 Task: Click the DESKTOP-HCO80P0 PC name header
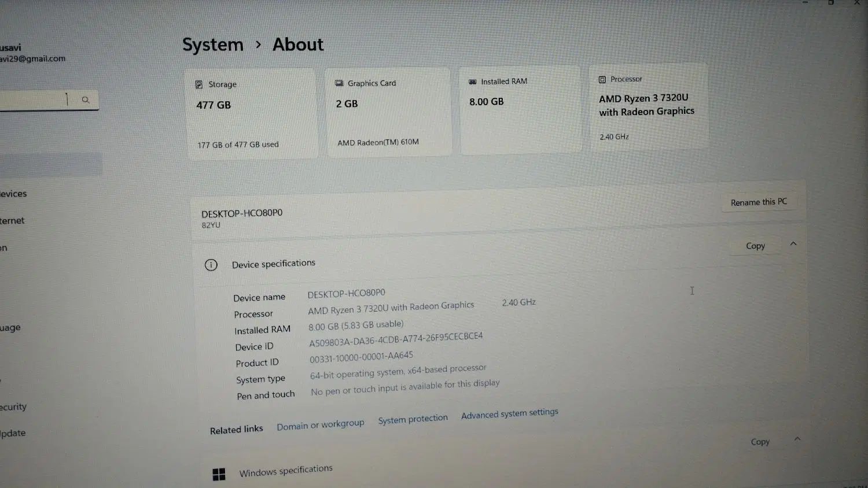[x=242, y=213]
